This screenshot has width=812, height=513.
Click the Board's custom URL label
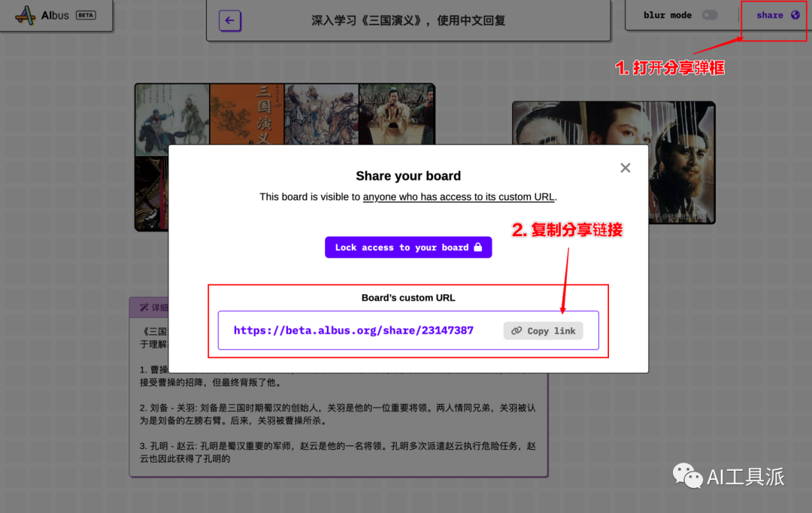pyautogui.click(x=408, y=298)
